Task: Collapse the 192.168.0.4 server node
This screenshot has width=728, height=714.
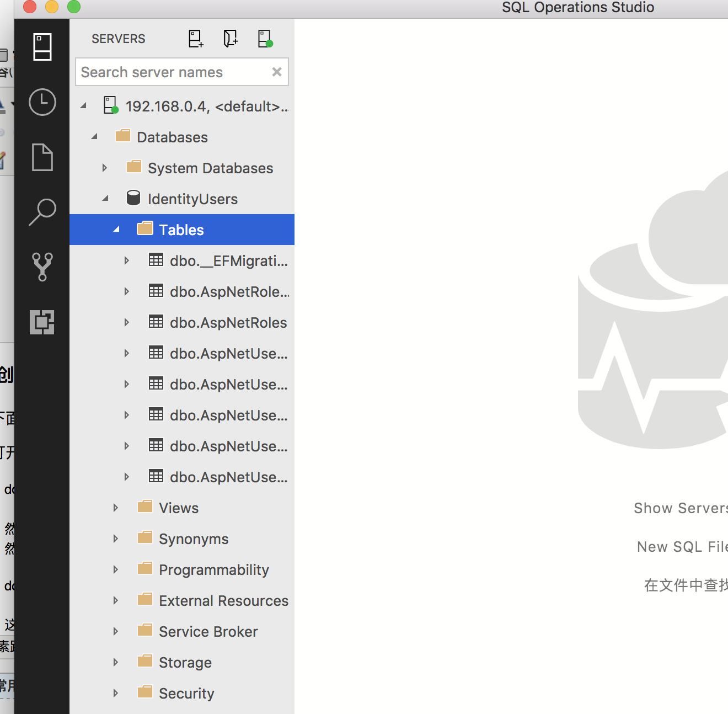Action: point(83,105)
